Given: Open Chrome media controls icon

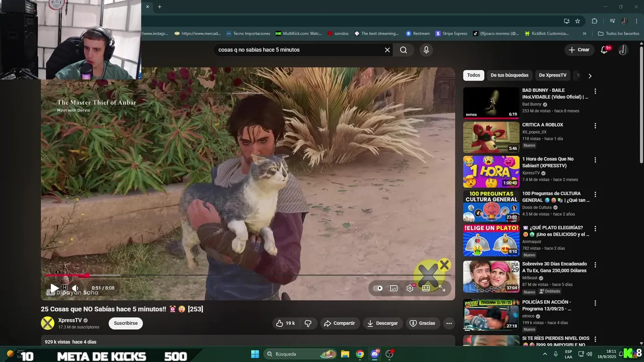Looking at the screenshot, I should click(612, 21).
